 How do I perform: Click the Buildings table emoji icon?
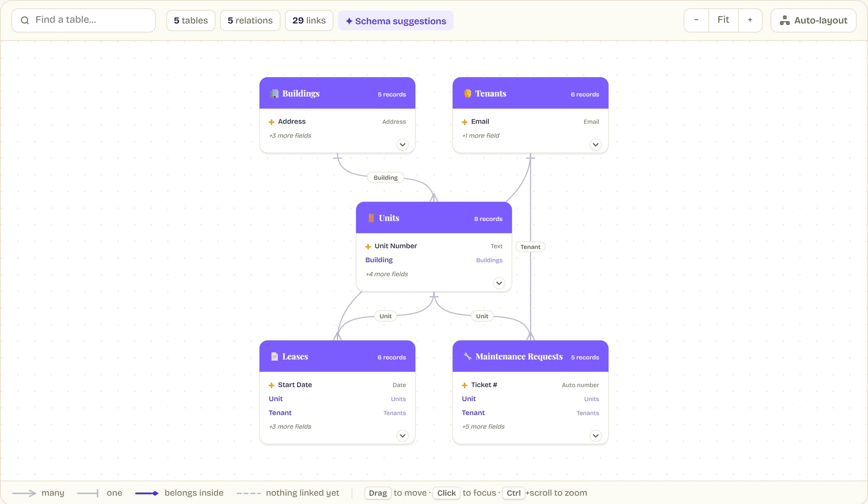274,93
